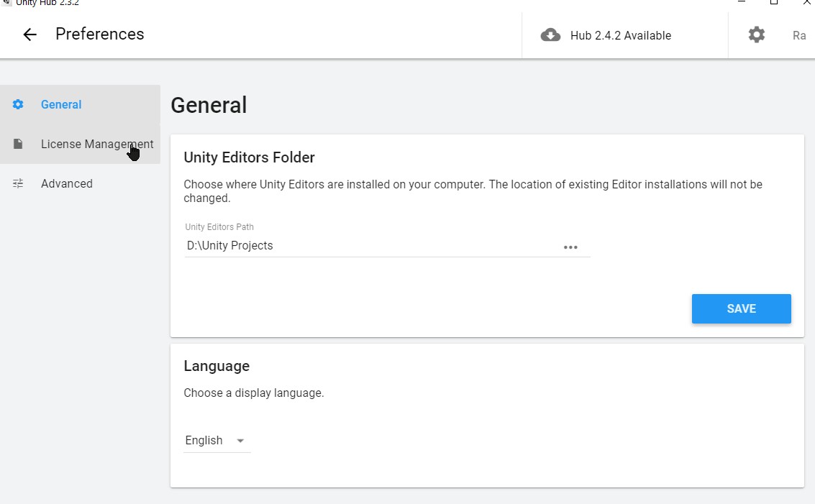Go back using the arrow icon
The image size is (815, 504).
click(29, 35)
